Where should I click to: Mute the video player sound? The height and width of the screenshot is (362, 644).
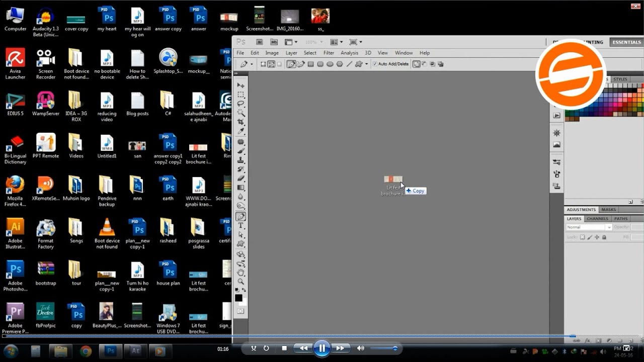click(x=360, y=348)
